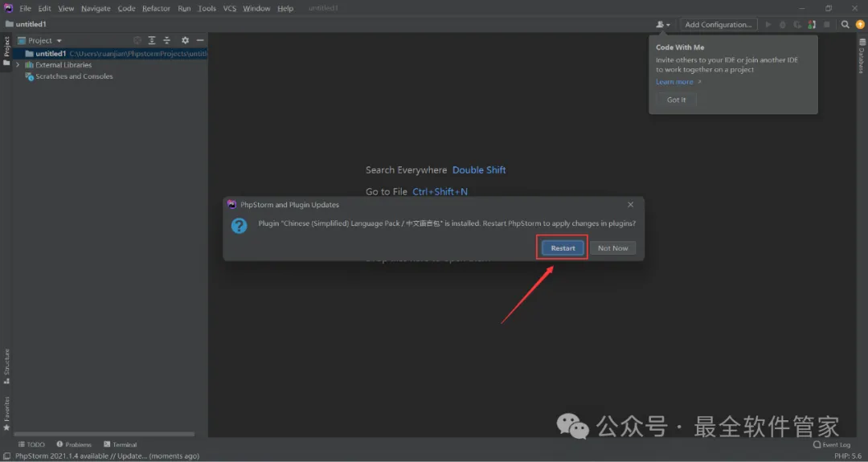Click the Restart button in the dialog
This screenshot has height=462, width=868.
click(x=563, y=248)
